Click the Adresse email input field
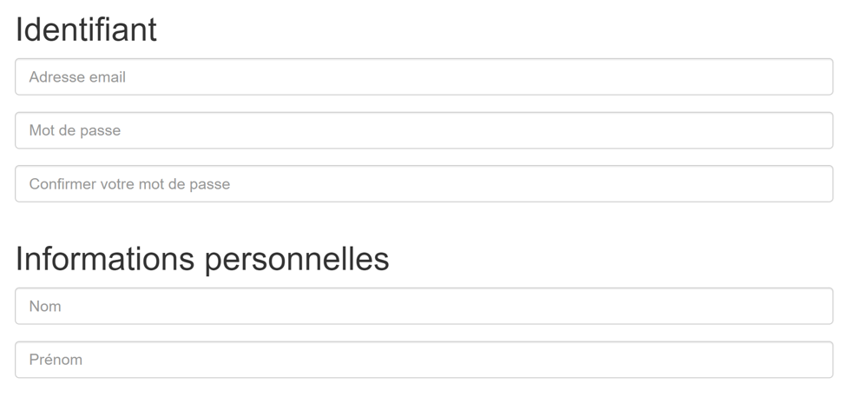The width and height of the screenshot is (868, 404). [x=424, y=77]
